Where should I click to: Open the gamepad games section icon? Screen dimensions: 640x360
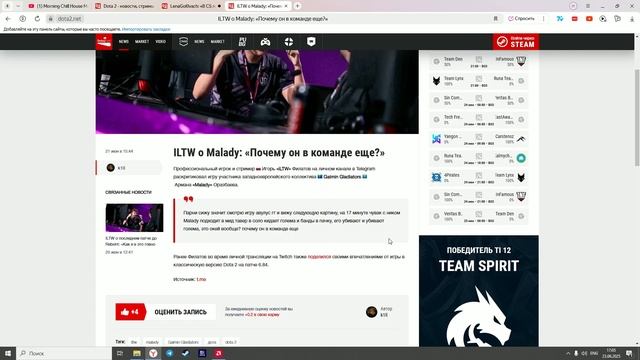pos(265,42)
